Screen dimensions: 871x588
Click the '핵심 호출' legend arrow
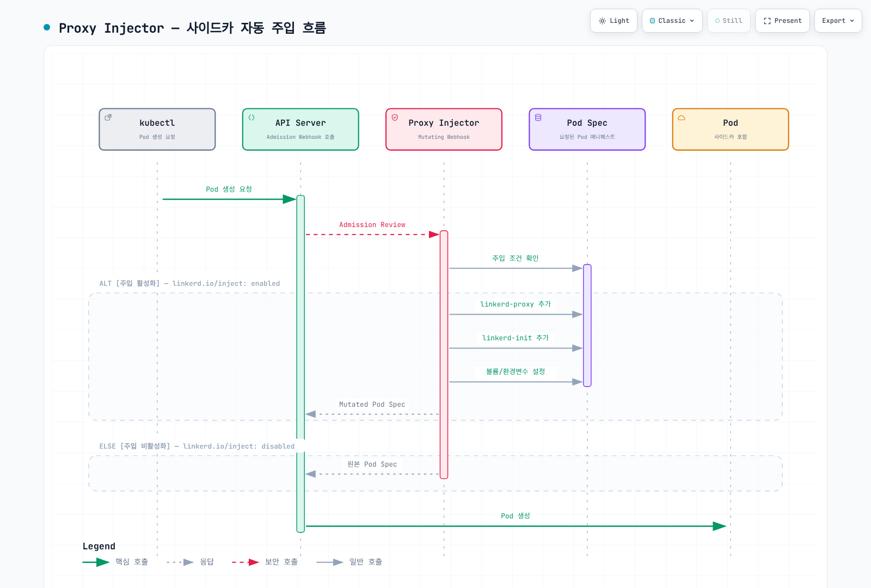tap(96, 562)
